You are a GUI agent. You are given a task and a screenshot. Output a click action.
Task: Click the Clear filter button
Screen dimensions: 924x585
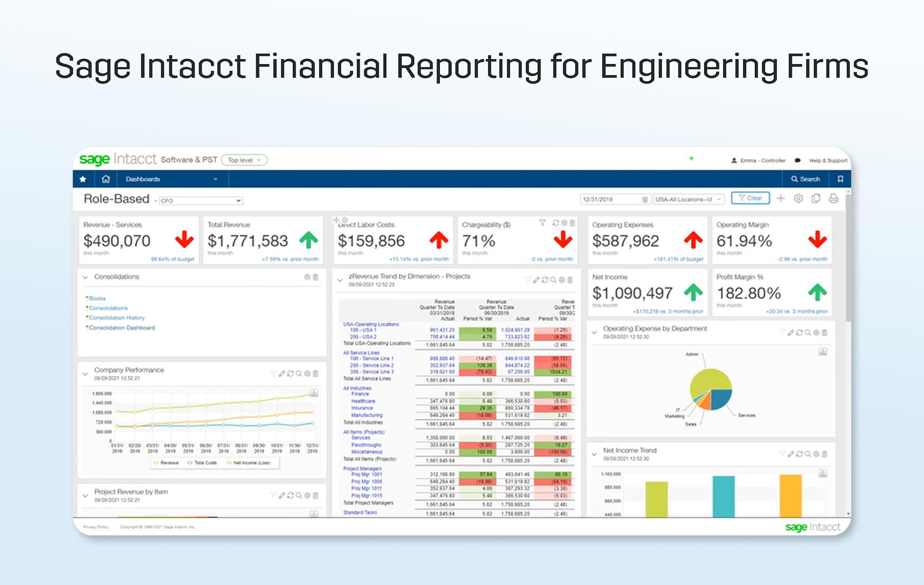750,198
